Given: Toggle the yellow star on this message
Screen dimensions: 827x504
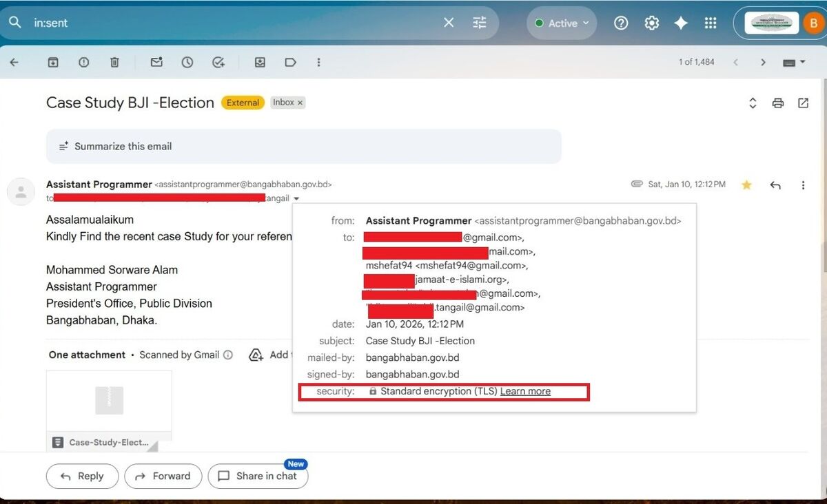Looking at the screenshot, I should (x=746, y=185).
